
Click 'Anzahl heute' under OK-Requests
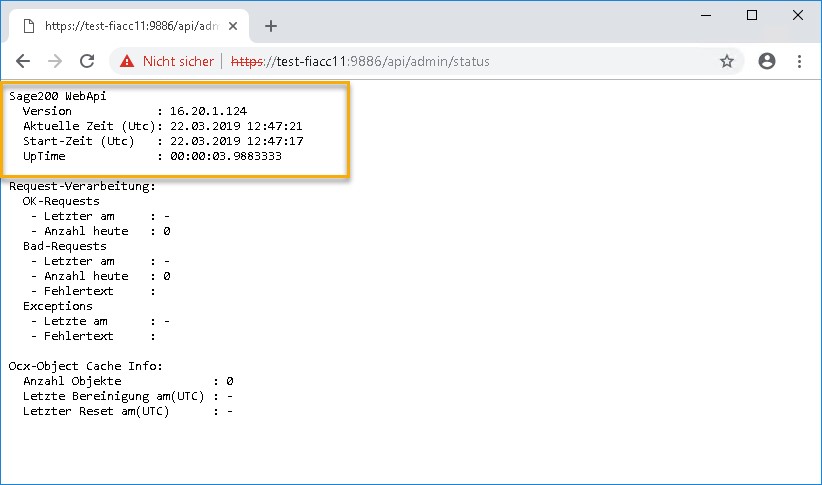click(x=86, y=231)
